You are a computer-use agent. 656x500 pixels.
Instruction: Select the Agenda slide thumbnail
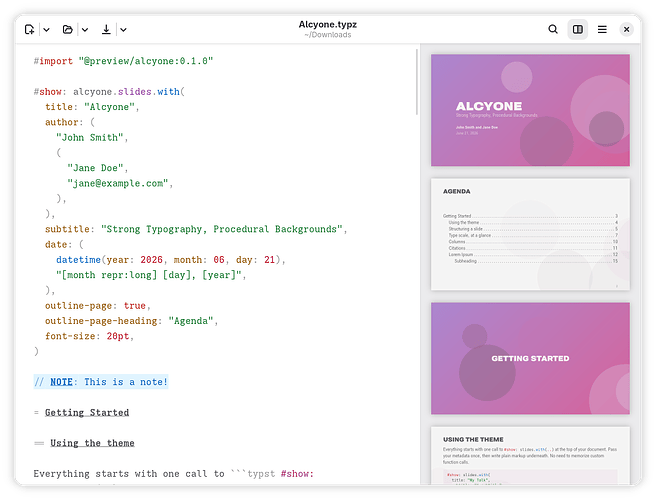point(530,234)
